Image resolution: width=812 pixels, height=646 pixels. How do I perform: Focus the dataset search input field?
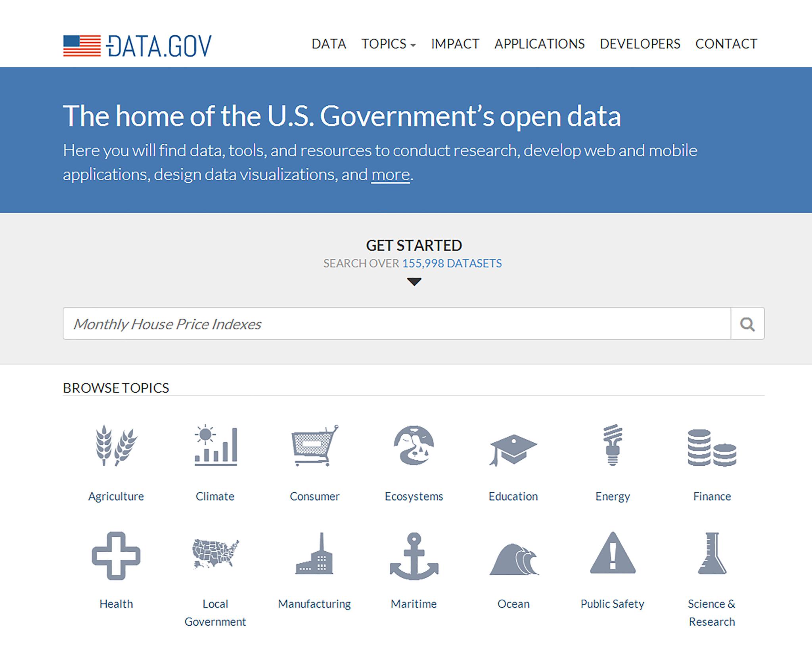(396, 324)
